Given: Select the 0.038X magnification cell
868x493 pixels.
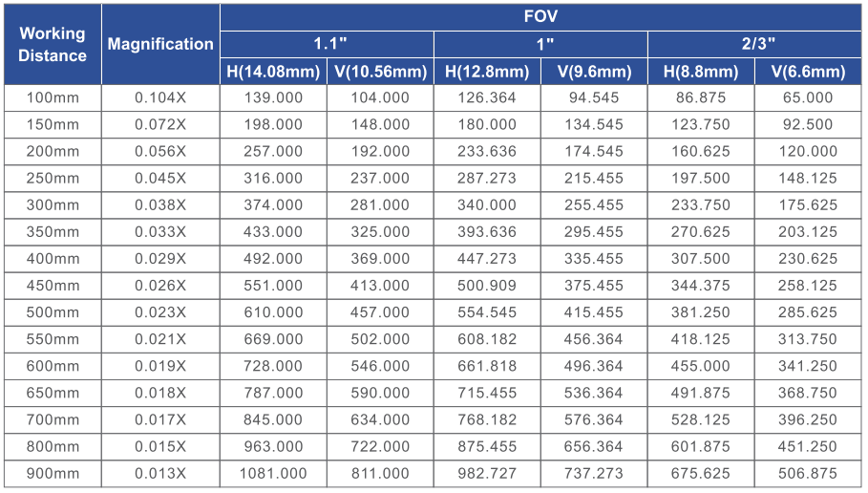Looking at the screenshot, I should (x=160, y=204).
